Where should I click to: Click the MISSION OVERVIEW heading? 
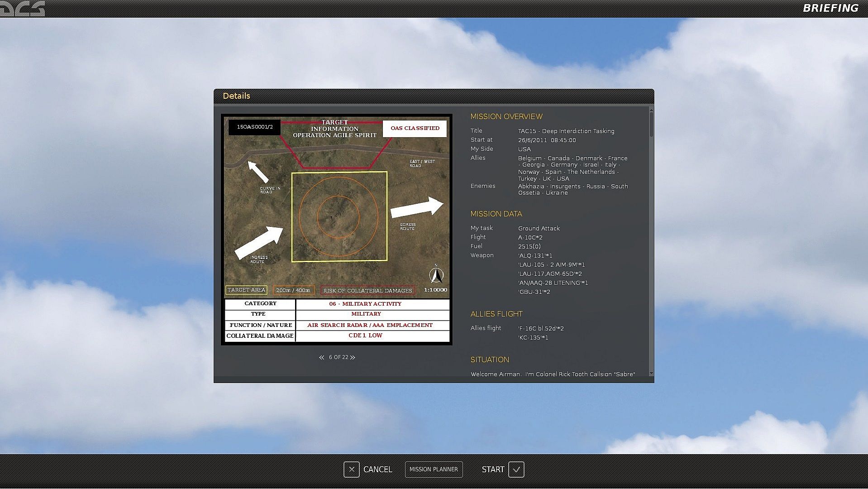506,117
